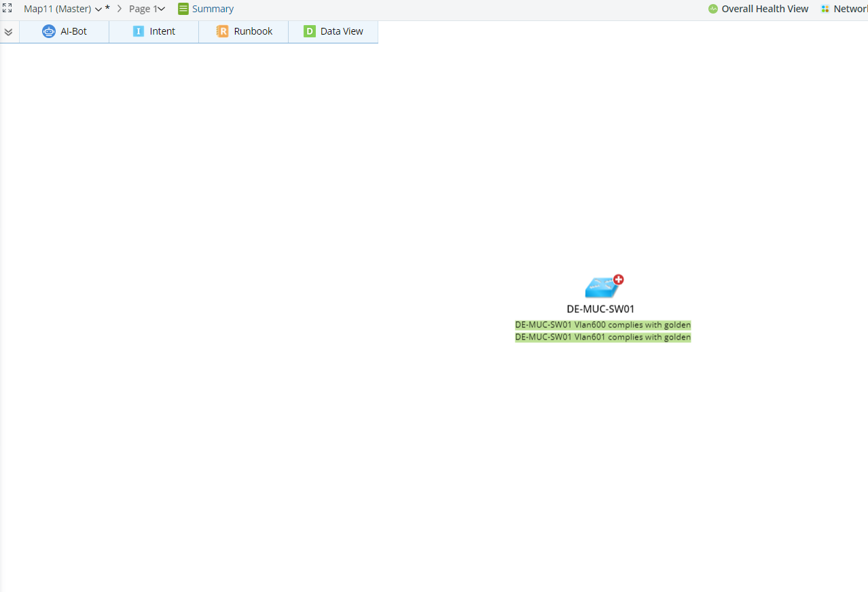Click the orange Runbook icon
The height and width of the screenshot is (592, 868).
(222, 31)
